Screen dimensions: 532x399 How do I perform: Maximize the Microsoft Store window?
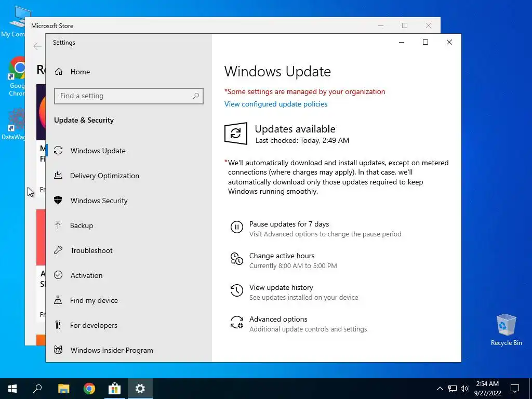click(404, 25)
